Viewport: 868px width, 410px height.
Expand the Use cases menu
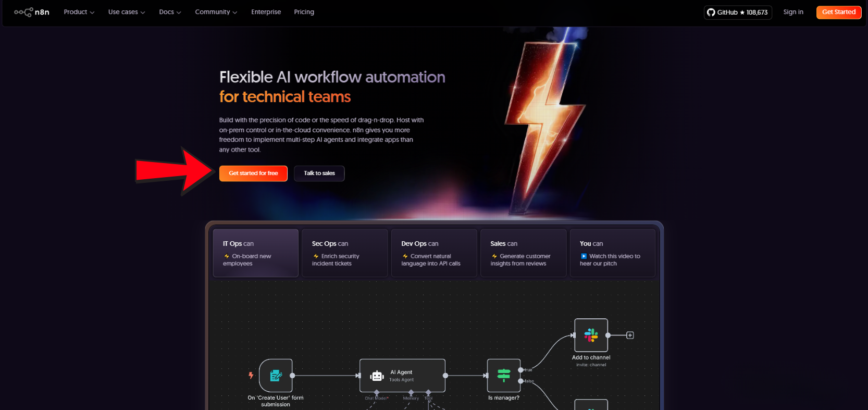(127, 12)
